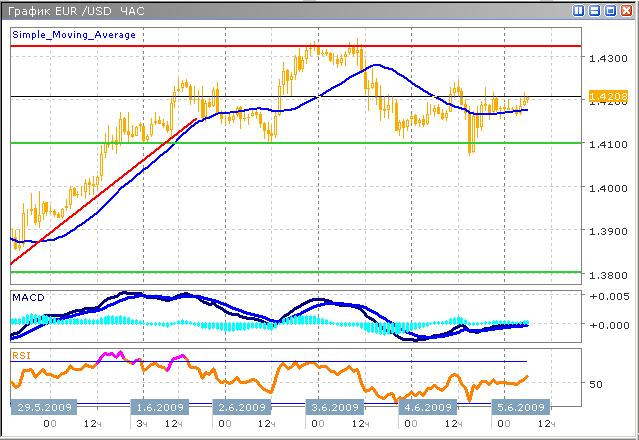Select the Simple_Moving_Average indicator label
639x440 pixels.
73,34
